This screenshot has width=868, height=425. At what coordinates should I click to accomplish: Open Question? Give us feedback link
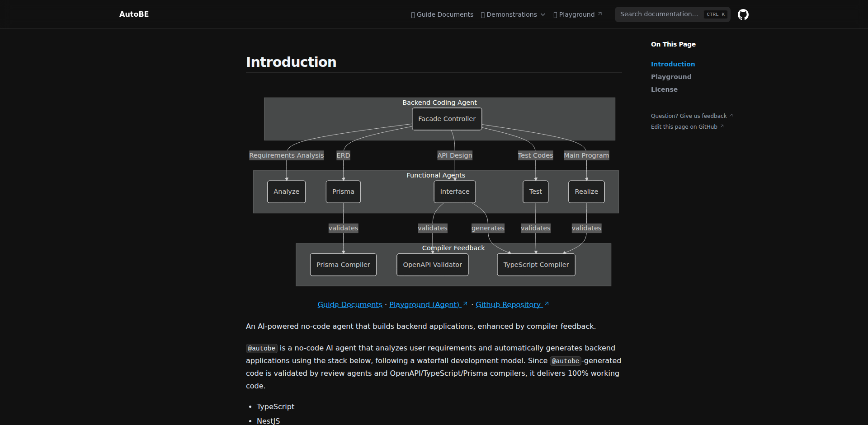pyautogui.click(x=692, y=116)
